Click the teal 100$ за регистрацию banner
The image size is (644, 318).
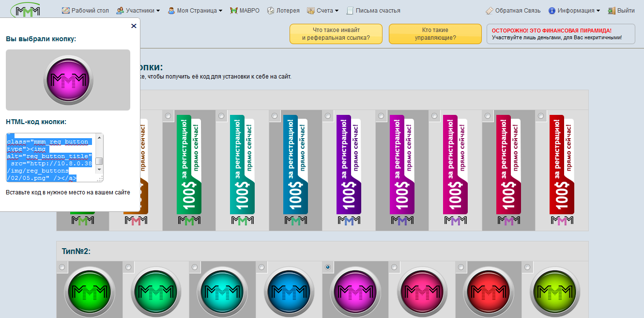point(242,170)
